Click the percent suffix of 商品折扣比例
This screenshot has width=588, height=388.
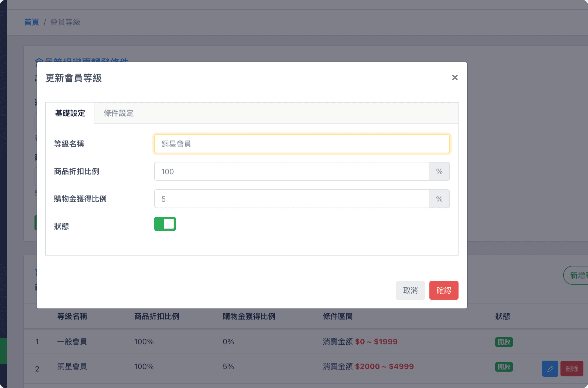tap(439, 171)
